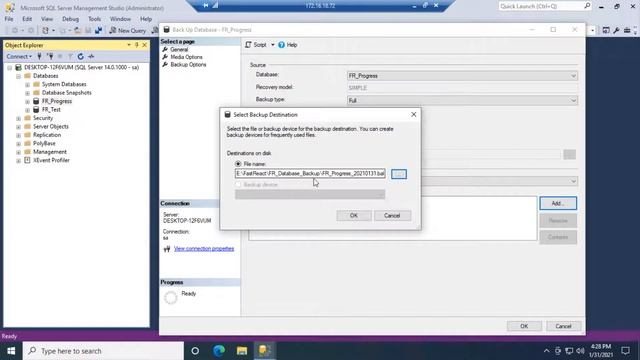Expand the FR_Progress database node
640x360 pixels.
coord(27,101)
